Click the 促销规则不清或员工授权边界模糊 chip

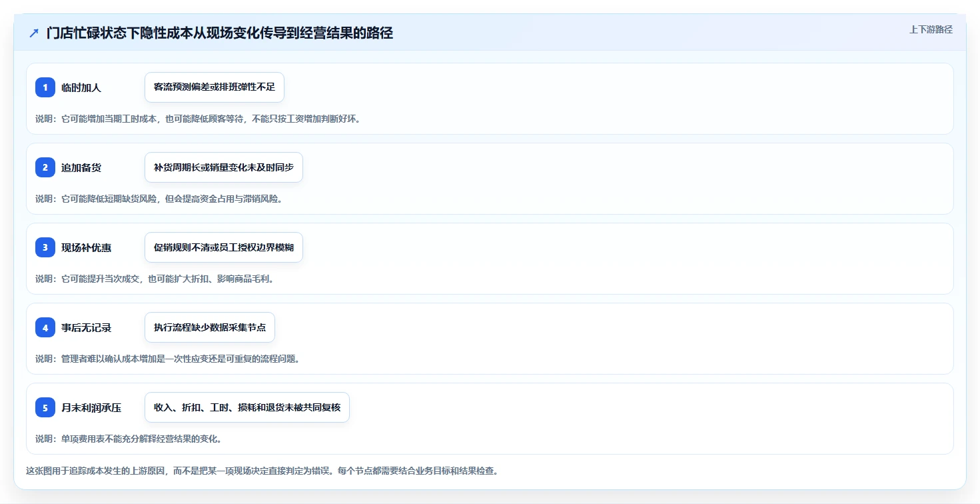click(x=224, y=247)
